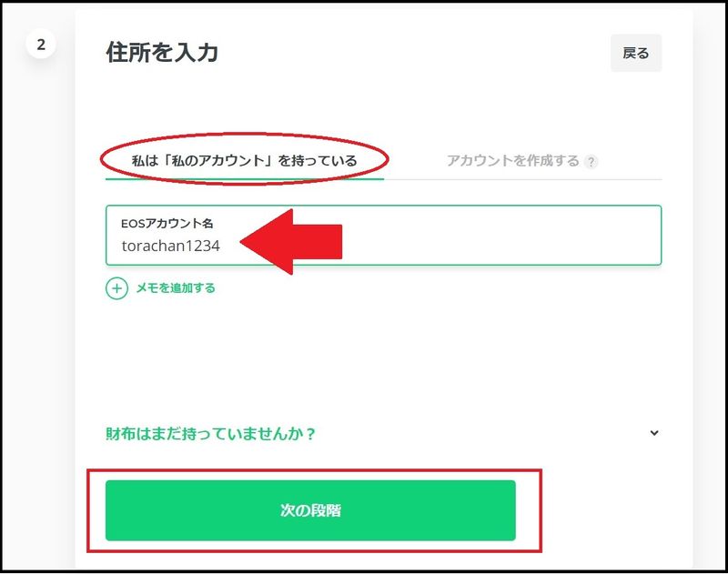Expand the wallet question chevron arrow
The height and width of the screenshot is (574, 728).
point(654,433)
